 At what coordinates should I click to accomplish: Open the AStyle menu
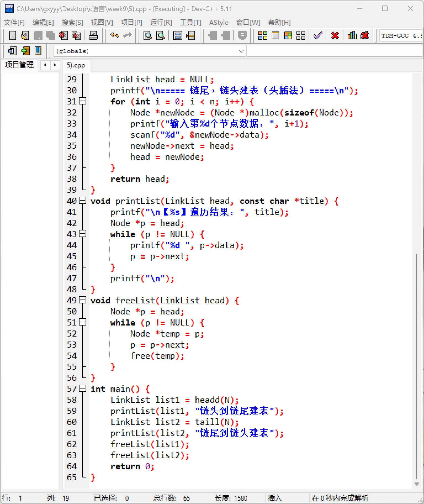point(219,22)
